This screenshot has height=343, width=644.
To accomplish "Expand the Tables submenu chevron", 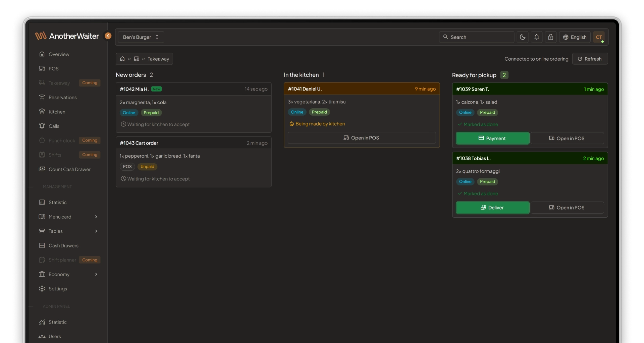I will tap(96, 231).
